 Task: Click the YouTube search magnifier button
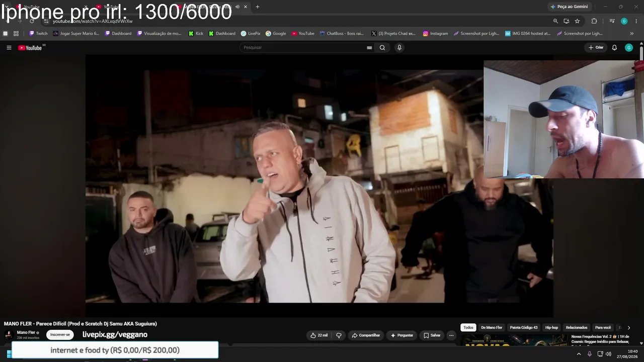[x=382, y=48]
